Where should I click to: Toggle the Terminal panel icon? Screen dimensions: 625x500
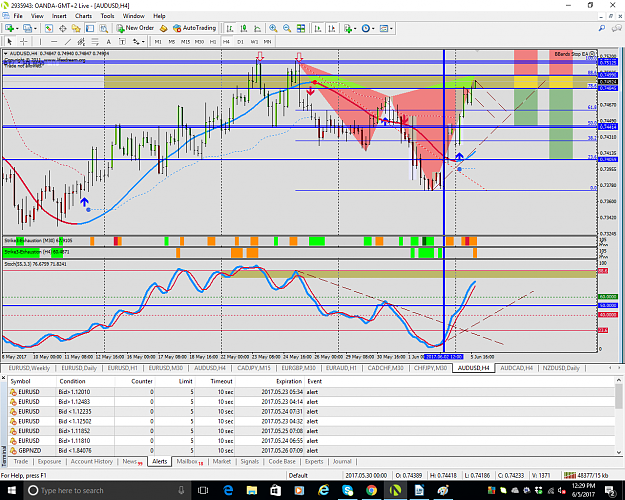tap(90, 28)
